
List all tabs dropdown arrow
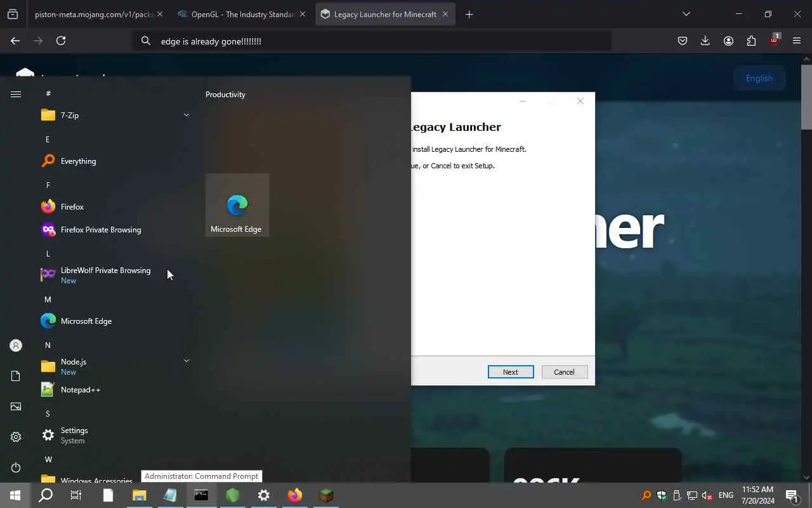(686, 14)
